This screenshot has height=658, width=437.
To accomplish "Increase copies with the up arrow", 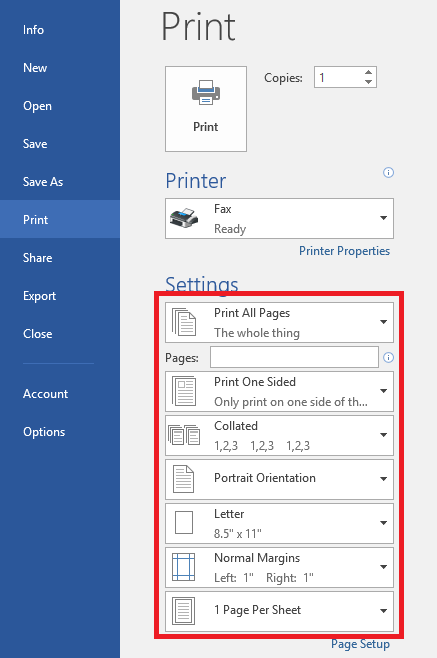I will [368, 72].
